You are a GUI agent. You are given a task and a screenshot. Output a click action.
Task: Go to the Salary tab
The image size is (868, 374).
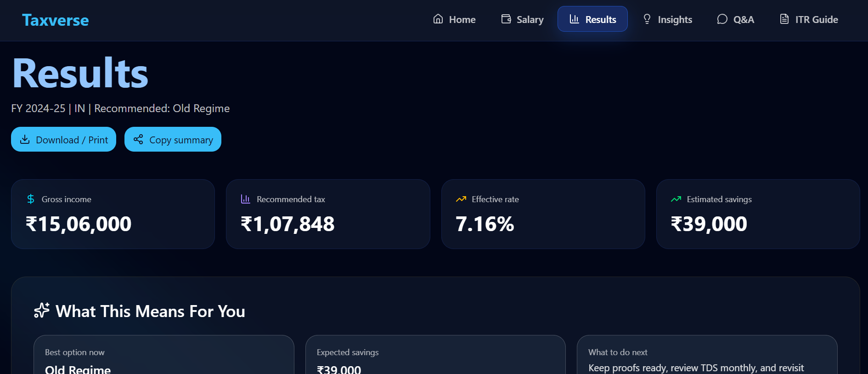click(522, 19)
